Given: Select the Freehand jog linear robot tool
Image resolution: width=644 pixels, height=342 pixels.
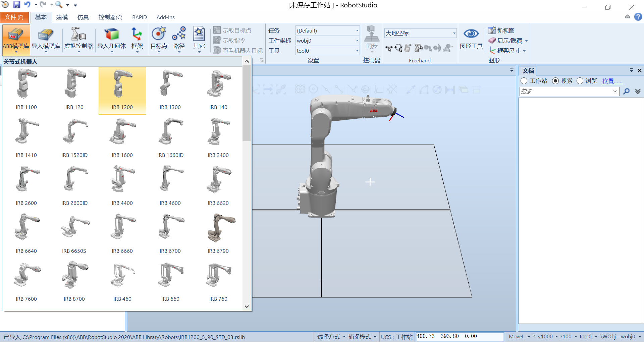Looking at the screenshot, I should click(x=418, y=48).
